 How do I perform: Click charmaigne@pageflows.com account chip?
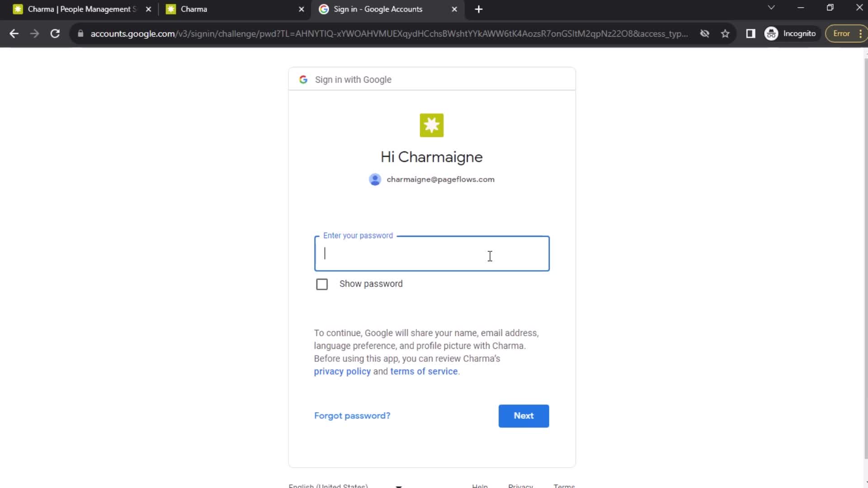tap(432, 179)
